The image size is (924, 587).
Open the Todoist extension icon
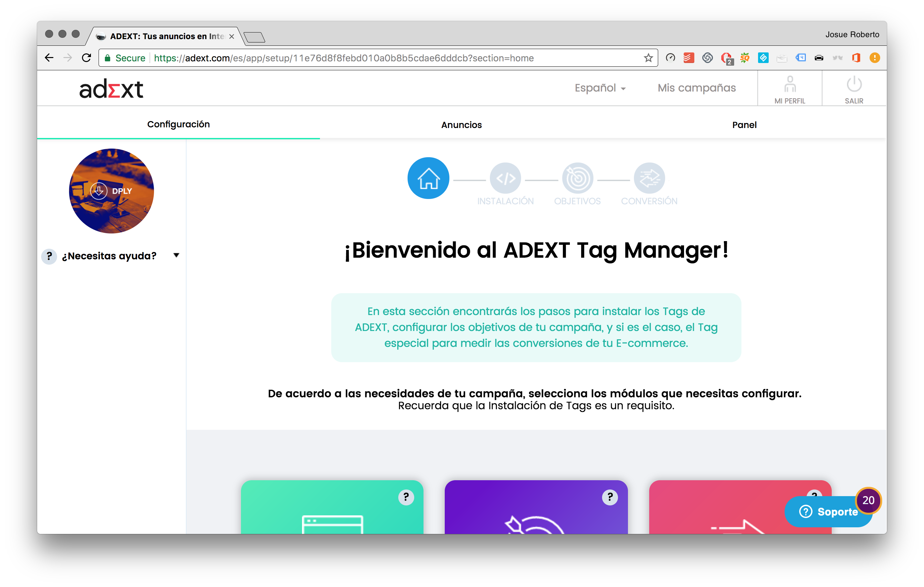point(688,58)
